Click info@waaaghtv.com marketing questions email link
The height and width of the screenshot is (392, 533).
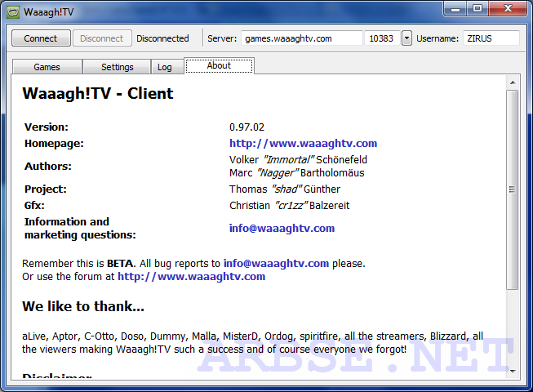pos(282,228)
